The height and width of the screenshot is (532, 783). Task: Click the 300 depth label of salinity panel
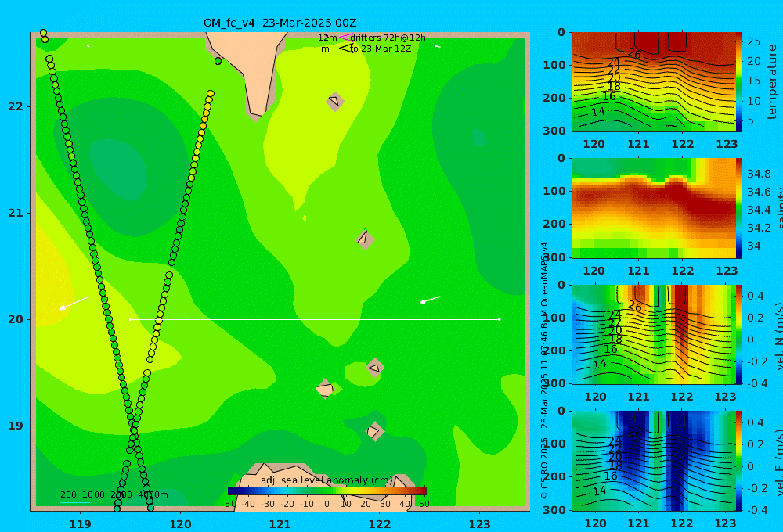click(x=554, y=257)
